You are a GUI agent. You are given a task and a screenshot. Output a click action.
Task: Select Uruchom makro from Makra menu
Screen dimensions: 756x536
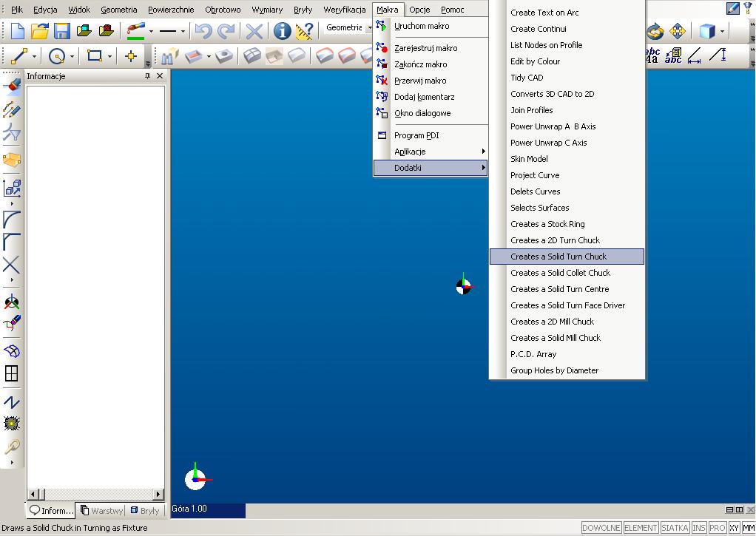tap(431, 26)
